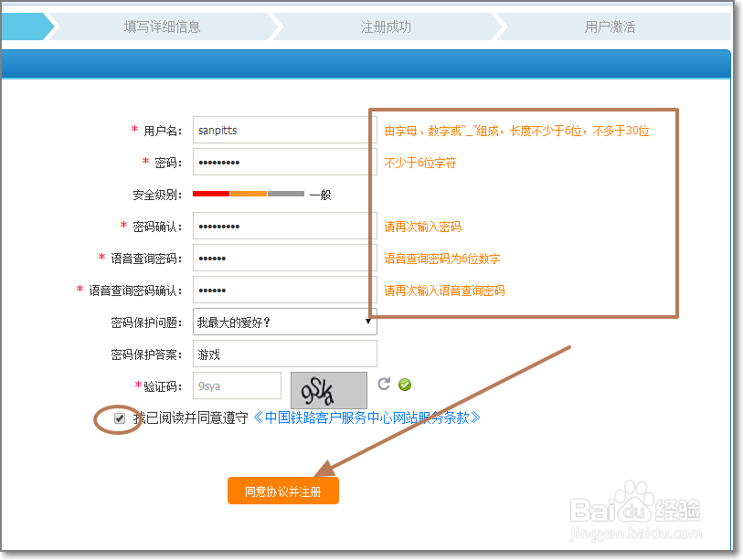Click the verification code field containing 9sya
Screen dimensions: 743x560
coord(236,386)
